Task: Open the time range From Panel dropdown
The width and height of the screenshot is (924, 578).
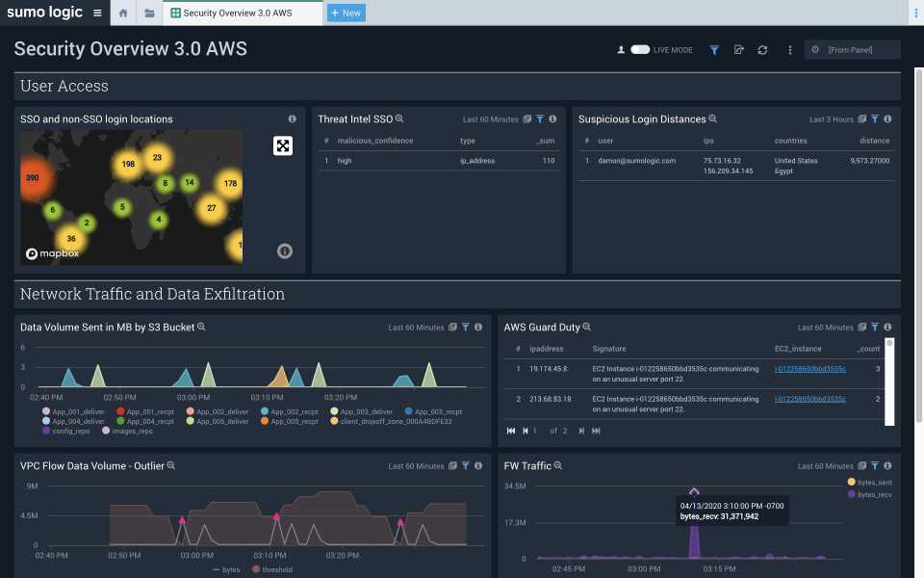Action: pyautogui.click(x=852, y=50)
